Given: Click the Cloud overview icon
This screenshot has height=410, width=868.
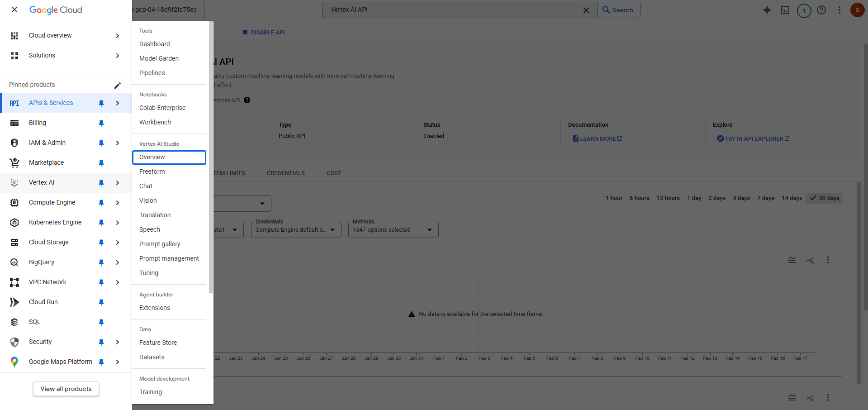Looking at the screenshot, I should (14, 35).
